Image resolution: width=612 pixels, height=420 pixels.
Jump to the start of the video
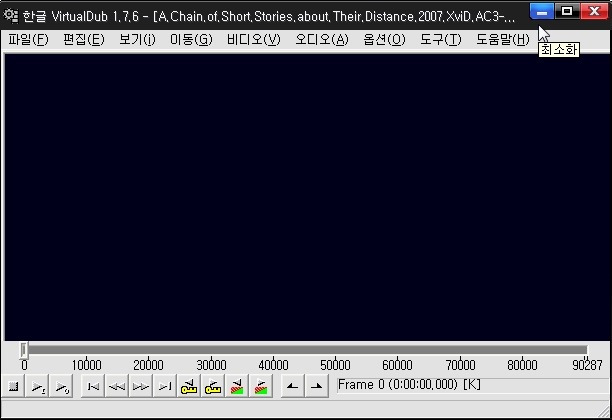point(93,386)
